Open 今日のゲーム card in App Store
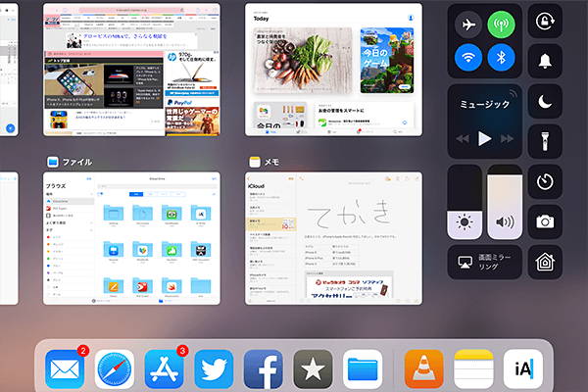The width and height of the screenshot is (588, 392). 387,61
